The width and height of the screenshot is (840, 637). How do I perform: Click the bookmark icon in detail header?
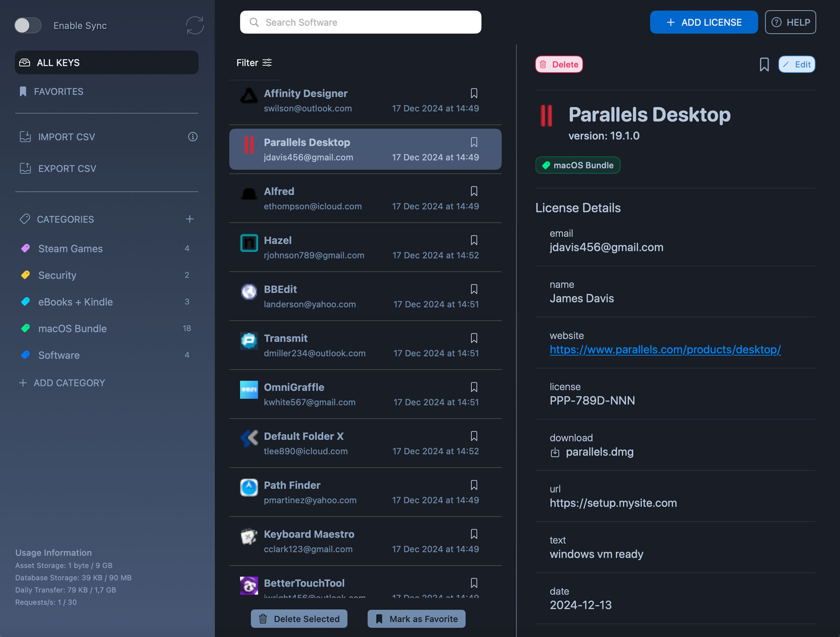click(x=764, y=65)
